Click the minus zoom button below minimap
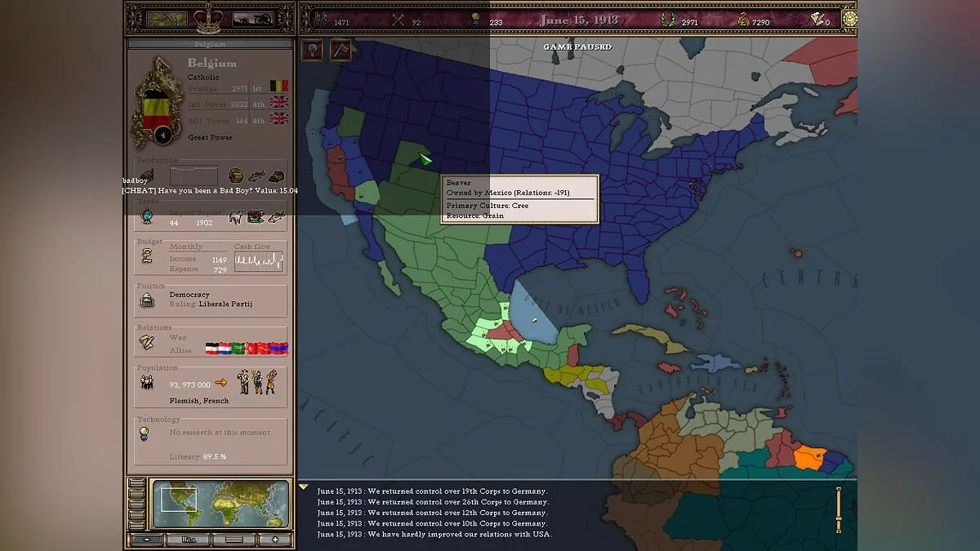 147,540
